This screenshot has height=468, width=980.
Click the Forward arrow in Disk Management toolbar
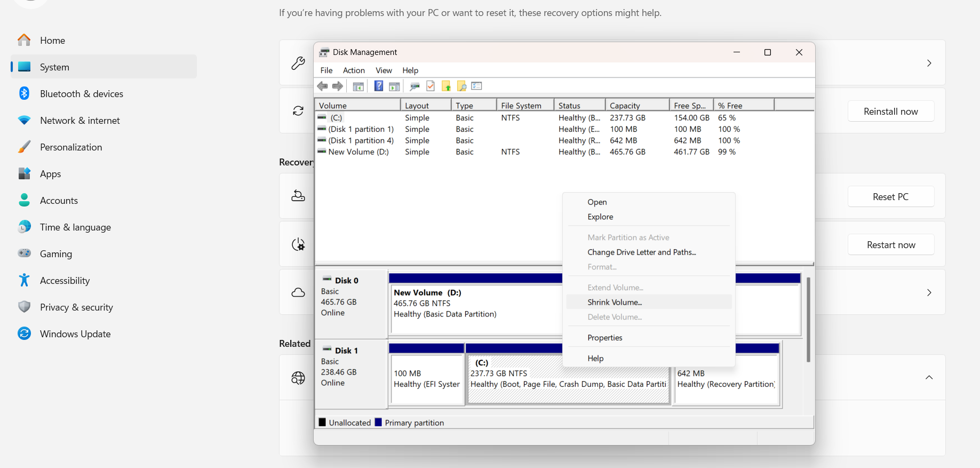point(338,86)
